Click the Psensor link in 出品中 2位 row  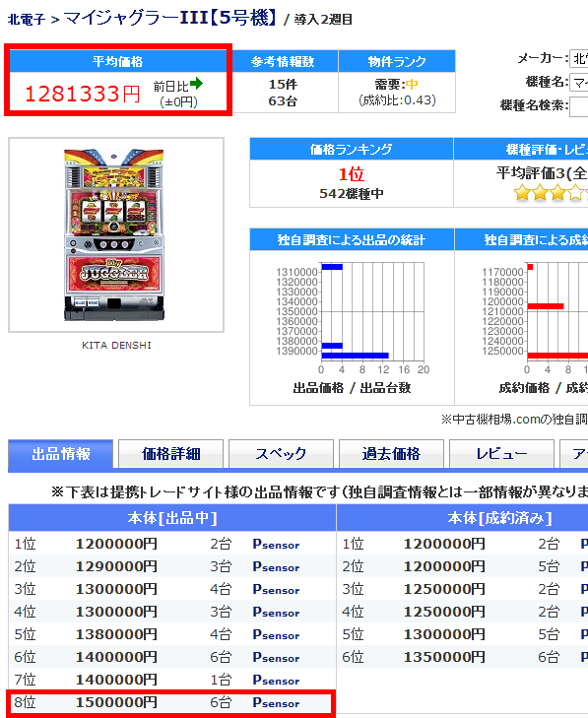coord(276,566)
